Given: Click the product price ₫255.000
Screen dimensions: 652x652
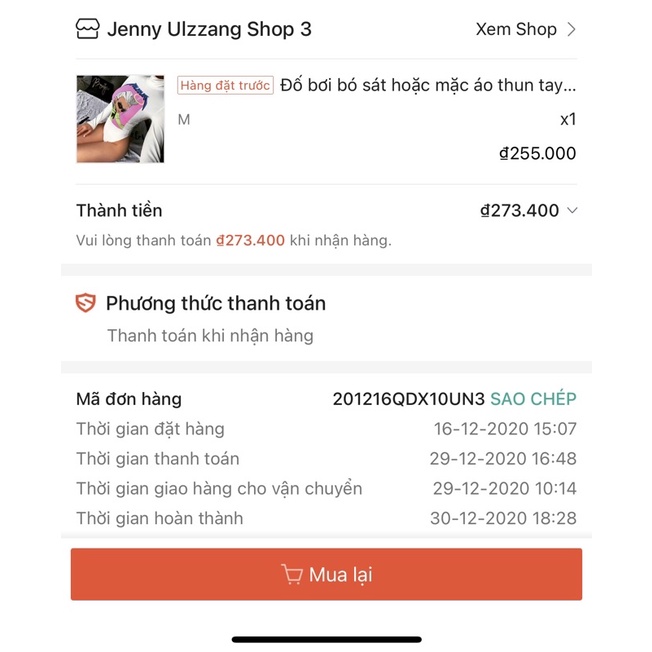Looking at the screenshot, I should point(537,153).
